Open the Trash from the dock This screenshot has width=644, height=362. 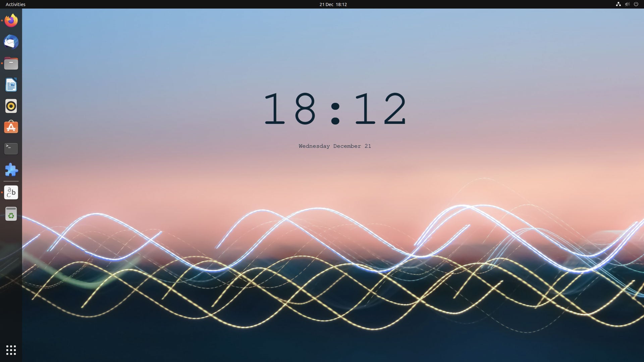[x=11, y=214]
